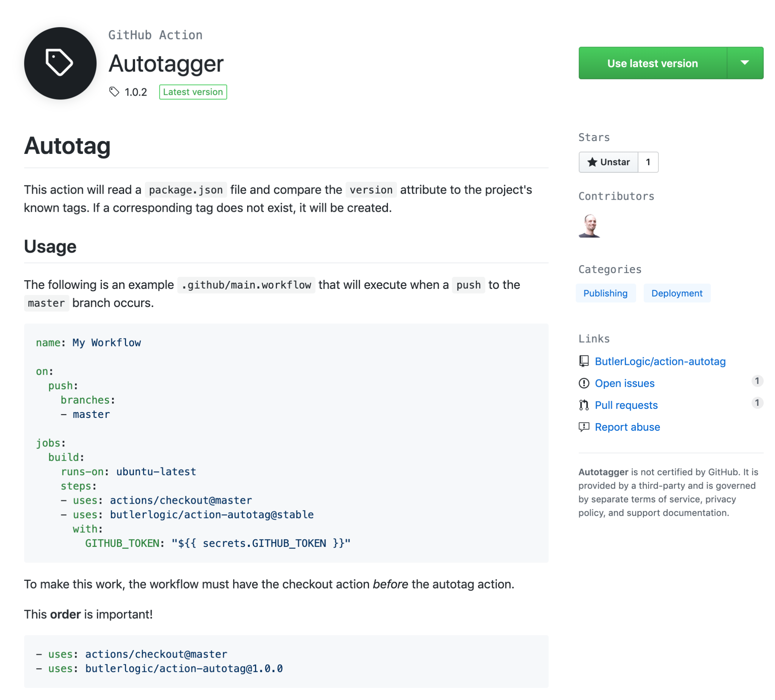Click the issue alert icon next to Open issues
This screenshot has width=775, height=700.
584,383
